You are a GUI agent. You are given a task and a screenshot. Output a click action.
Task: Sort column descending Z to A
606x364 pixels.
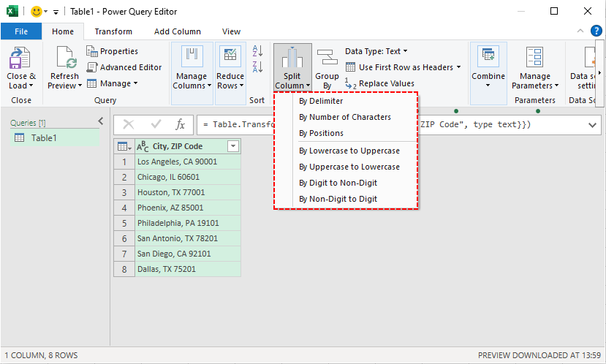point(258,67)
